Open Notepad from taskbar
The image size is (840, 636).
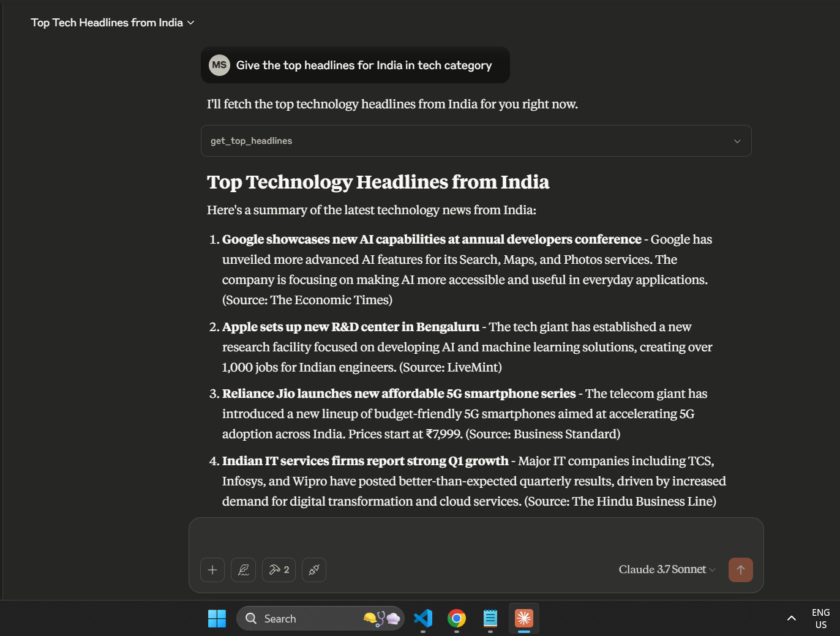pyautogui.click(x=490, y=618)
